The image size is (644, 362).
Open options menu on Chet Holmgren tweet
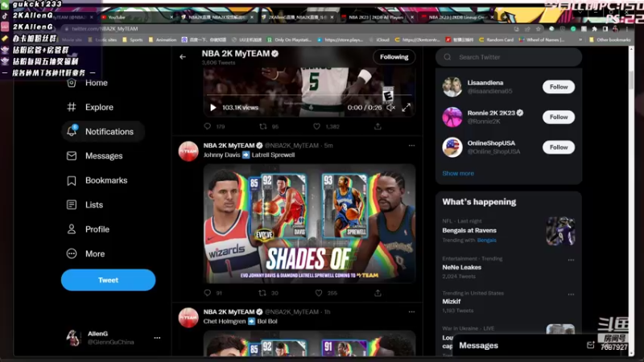click(411, 311)
